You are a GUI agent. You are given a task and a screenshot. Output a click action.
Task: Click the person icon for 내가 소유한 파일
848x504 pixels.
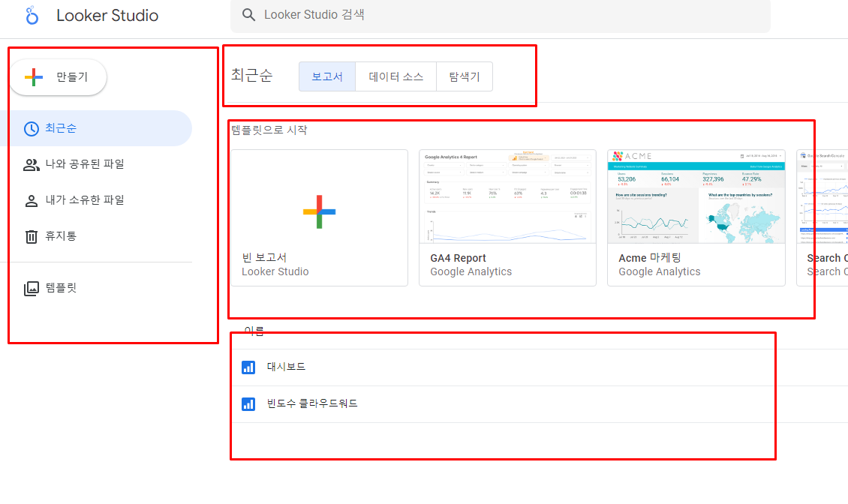[32, 201]
